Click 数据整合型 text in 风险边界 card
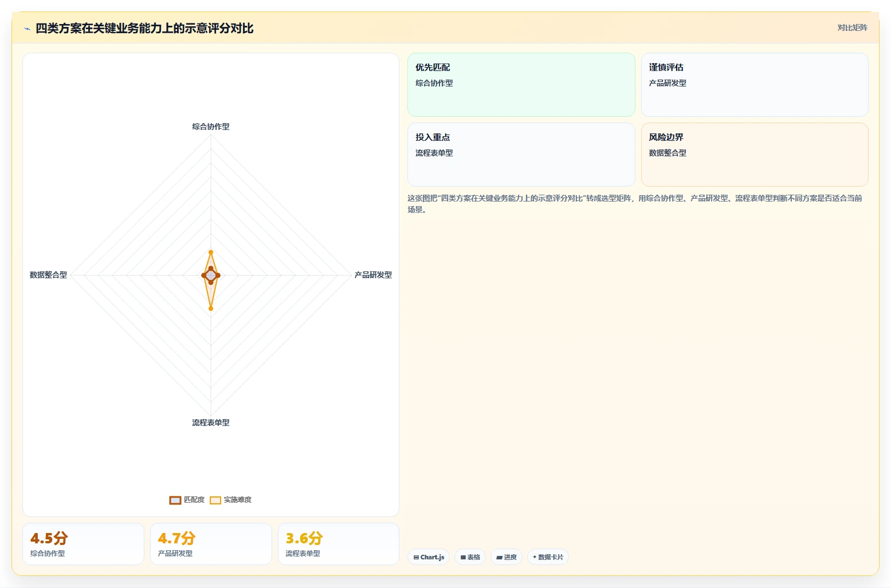 pos(668,153)
